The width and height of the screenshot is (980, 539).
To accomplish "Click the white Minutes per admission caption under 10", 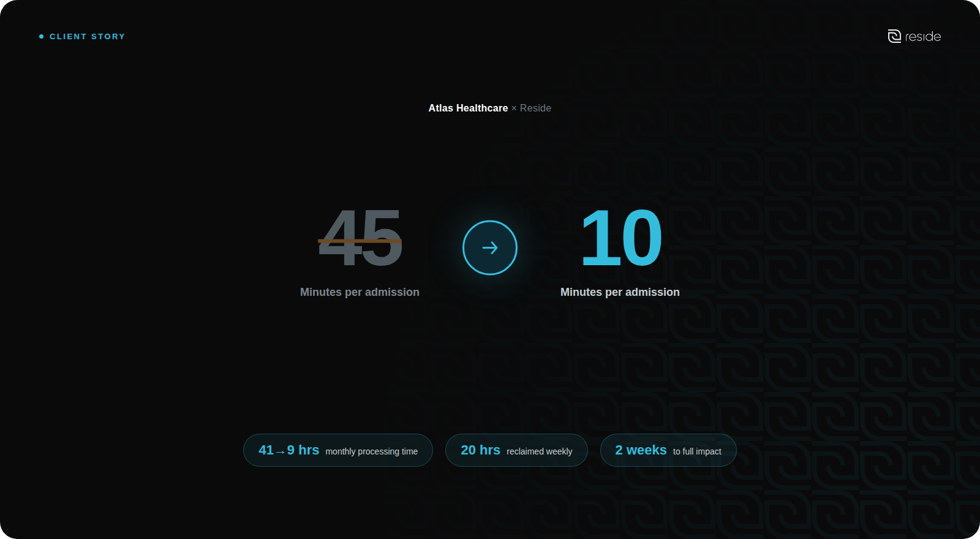I will [x=620, y=292].
